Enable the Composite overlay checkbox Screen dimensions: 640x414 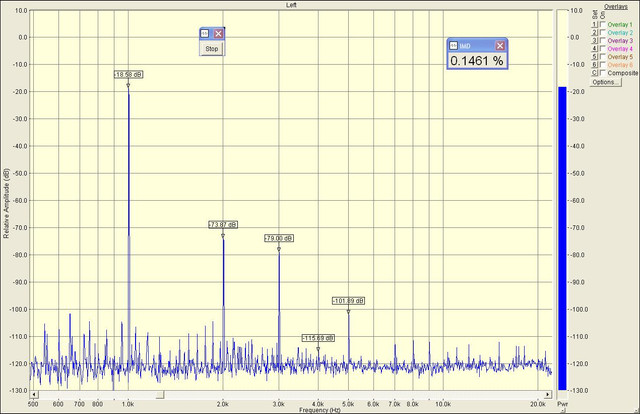point(602,73)
